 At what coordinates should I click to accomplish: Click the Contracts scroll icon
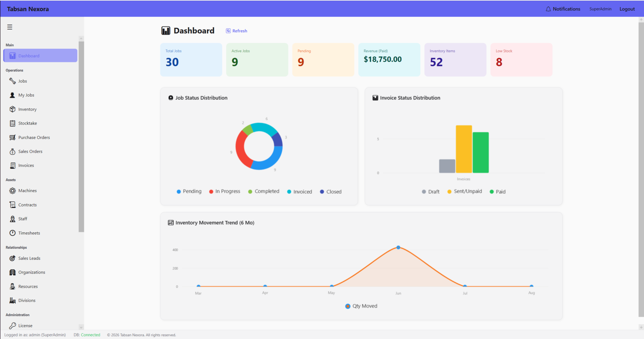click(12, 205)
